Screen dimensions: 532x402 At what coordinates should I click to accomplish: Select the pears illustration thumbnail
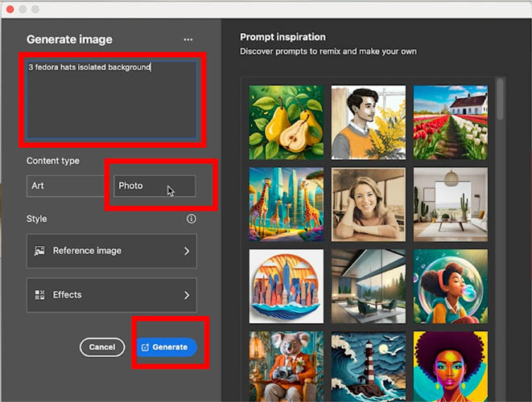pos(287,122)
